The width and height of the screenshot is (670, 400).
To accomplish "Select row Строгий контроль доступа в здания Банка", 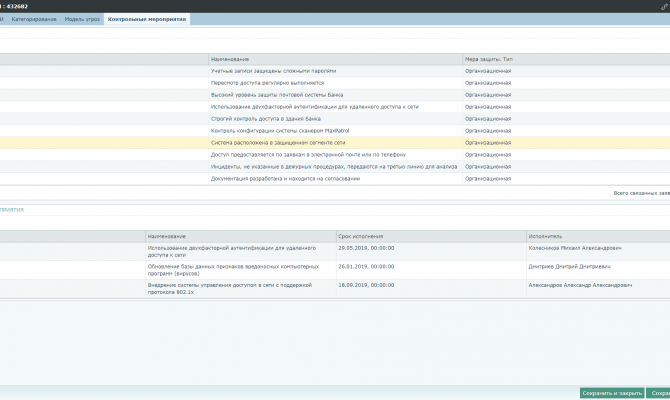I will pos(335,119).
